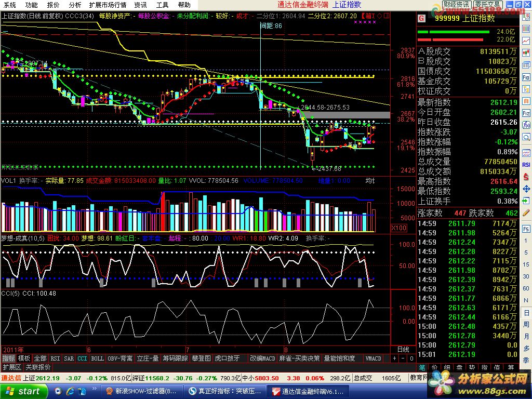Open the 帮助 menu
The image size is (532, 399).
tap(184, 5)
